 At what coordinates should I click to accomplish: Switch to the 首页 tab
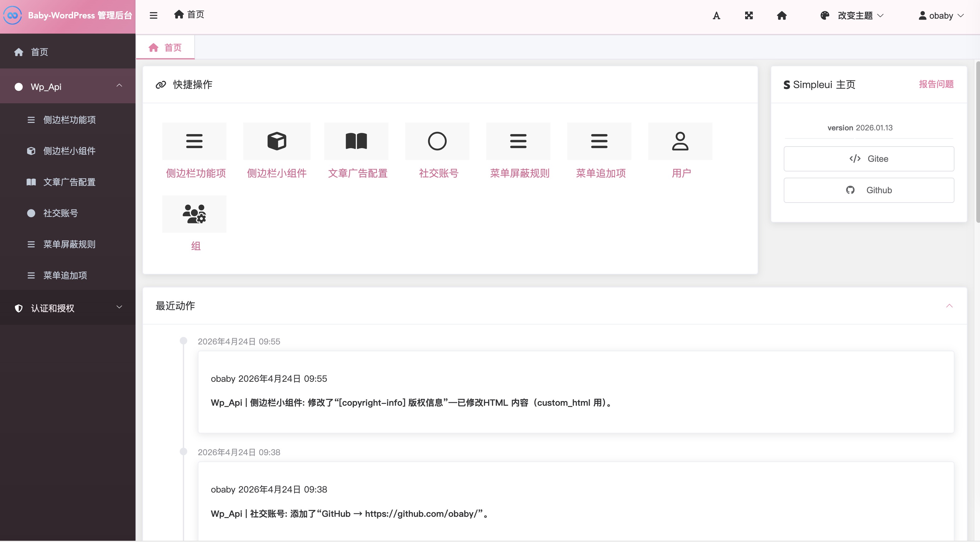[165, 48]
